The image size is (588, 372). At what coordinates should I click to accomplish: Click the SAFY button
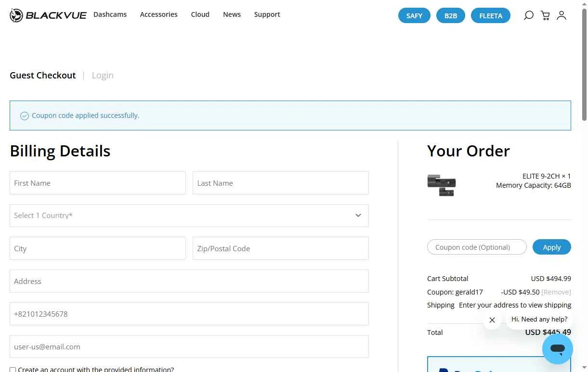click(414, 15)
